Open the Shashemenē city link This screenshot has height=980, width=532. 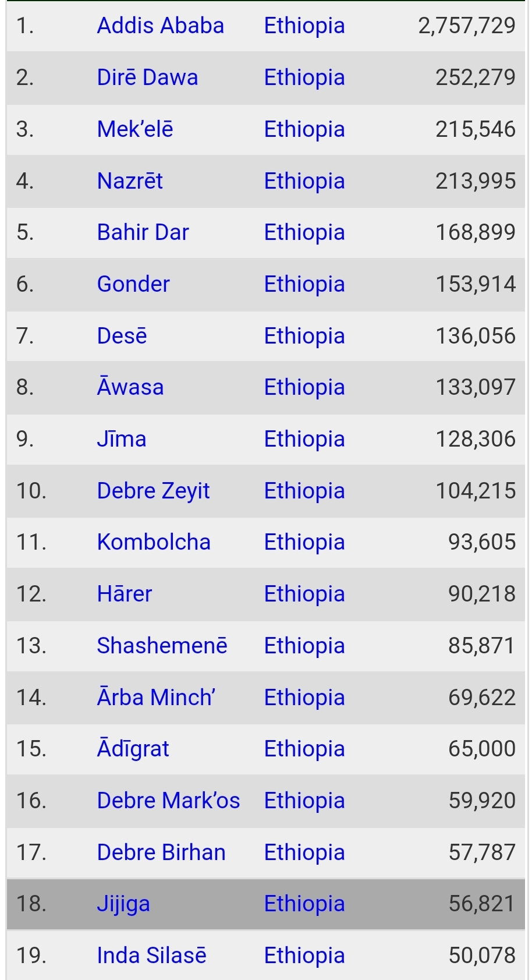(162, 646)
